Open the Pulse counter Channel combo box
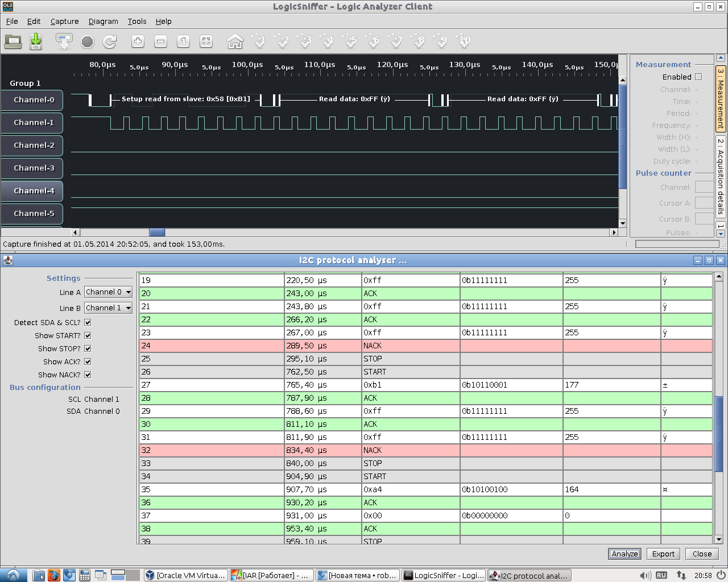The height and width of the screenshot is (582, 728). click(x=704, y=187)
